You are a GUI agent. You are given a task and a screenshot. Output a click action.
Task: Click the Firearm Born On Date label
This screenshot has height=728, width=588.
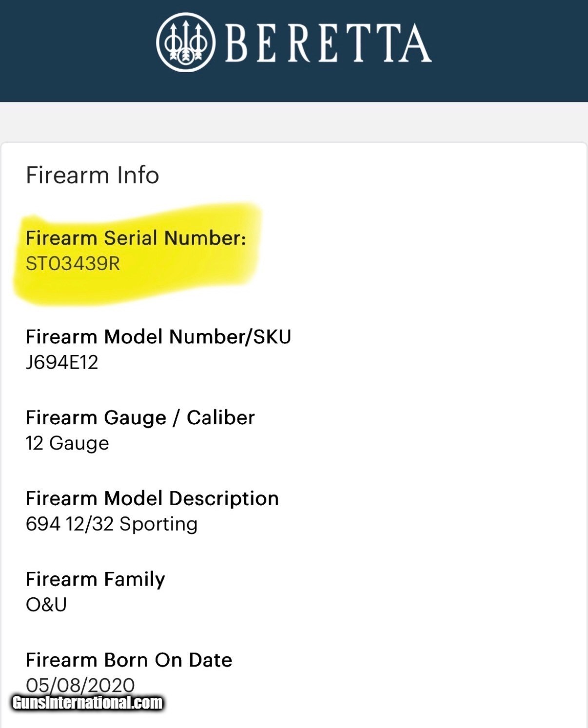[x=129, y=660]
